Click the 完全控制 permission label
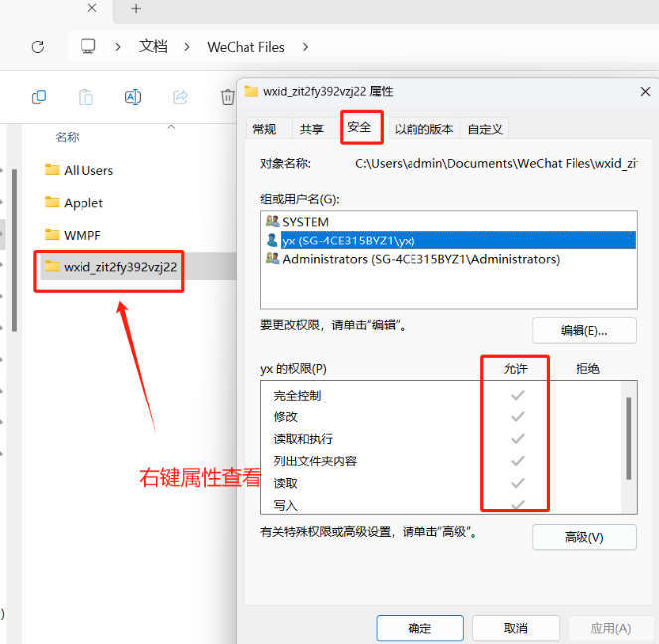 297,396
